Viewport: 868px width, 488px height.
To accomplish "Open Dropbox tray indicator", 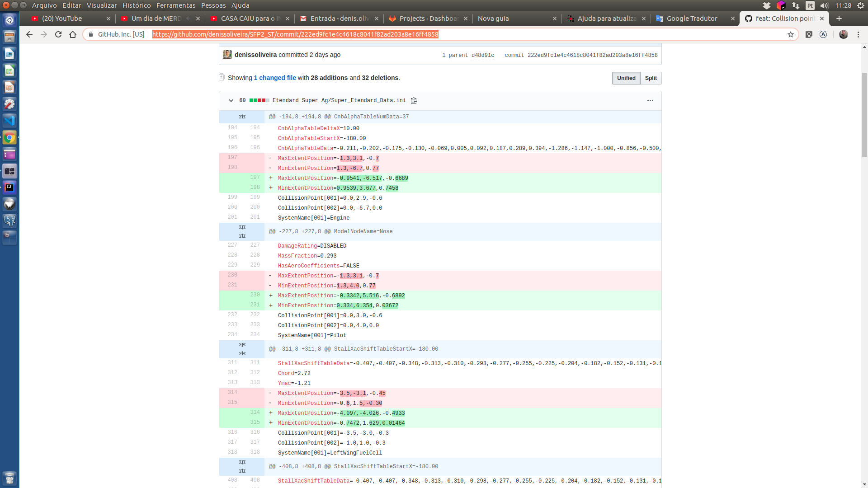I will point(767,5).
